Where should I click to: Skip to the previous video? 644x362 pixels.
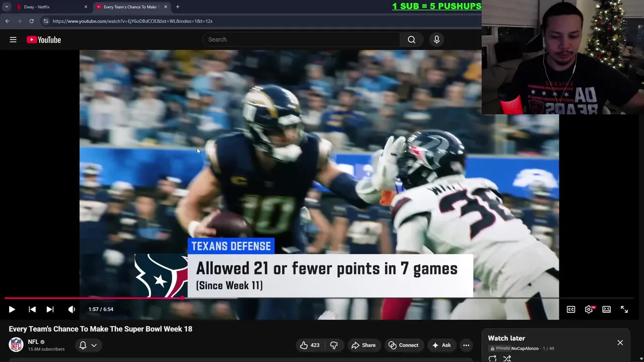click(x=32, y=309)
